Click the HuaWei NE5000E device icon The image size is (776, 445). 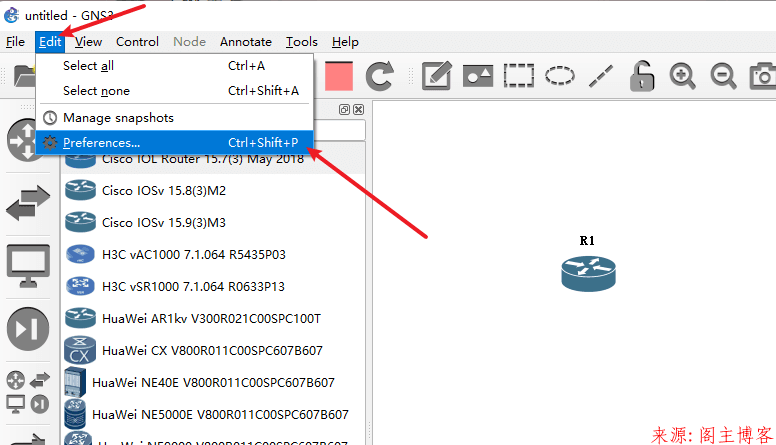click(x=75, y=414)
